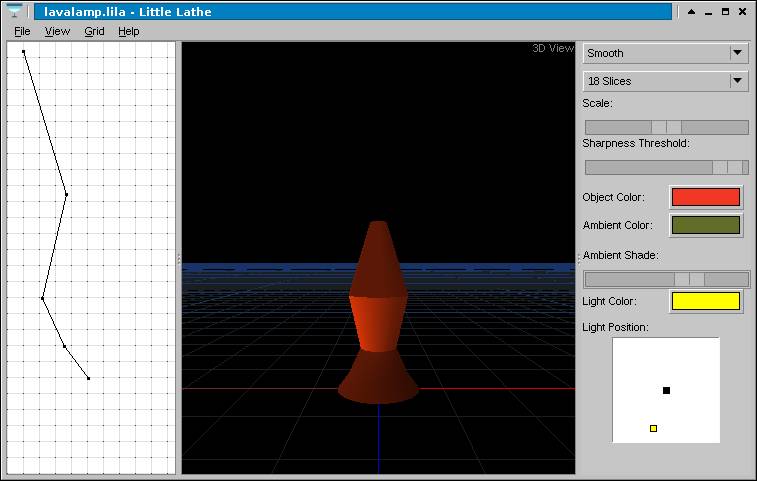
Task: Click the window menu icon in title bar
Action: (x=14, y=11)
